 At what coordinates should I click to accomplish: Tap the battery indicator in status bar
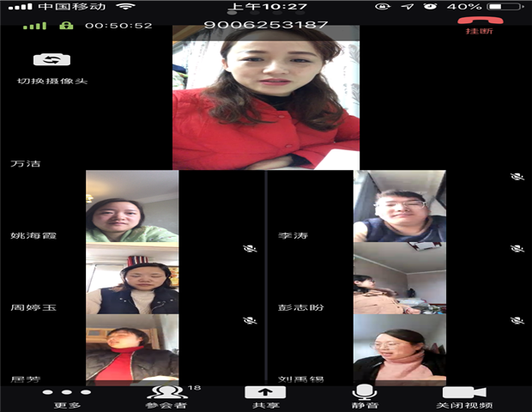click(x=508, y=7)
